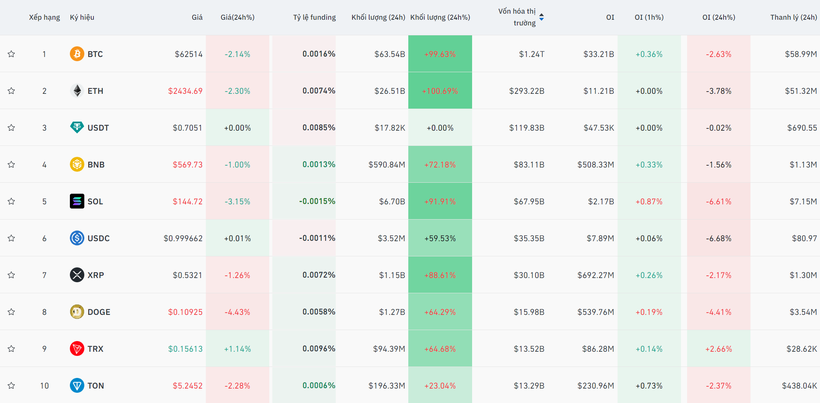Star the TON row as favorite
Viewport: 820px width, 403px height.
[12, 386]
